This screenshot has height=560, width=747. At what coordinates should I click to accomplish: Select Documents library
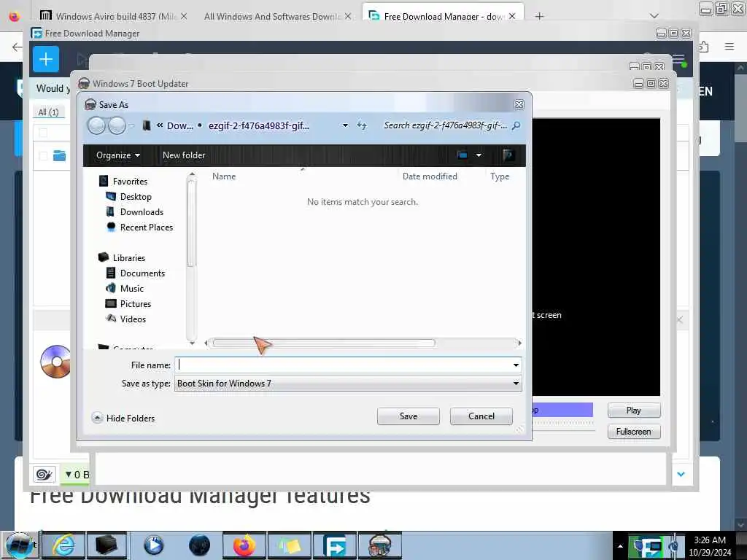(x=135, y=273)
